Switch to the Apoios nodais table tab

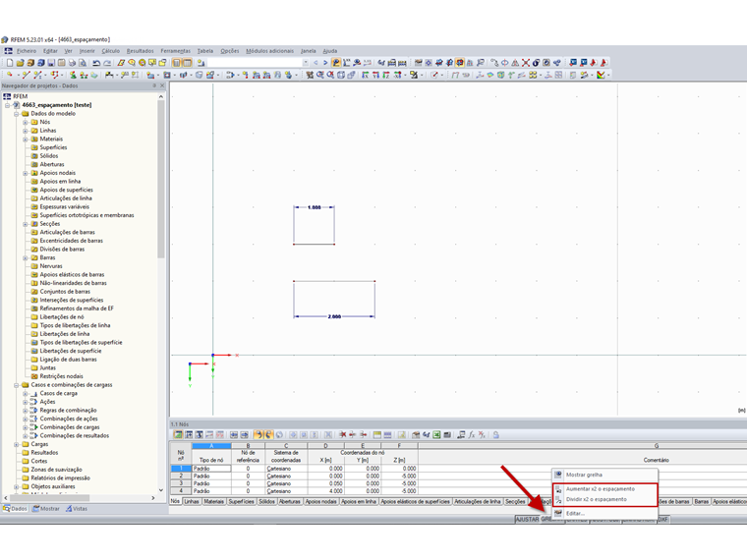tap(320, 501)
